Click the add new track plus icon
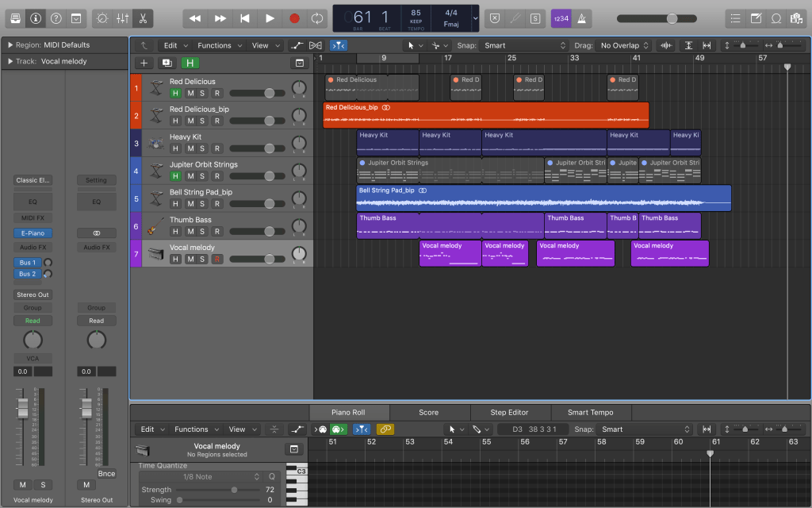This screenshot has height=508, width=812. [x=144, y=63]
